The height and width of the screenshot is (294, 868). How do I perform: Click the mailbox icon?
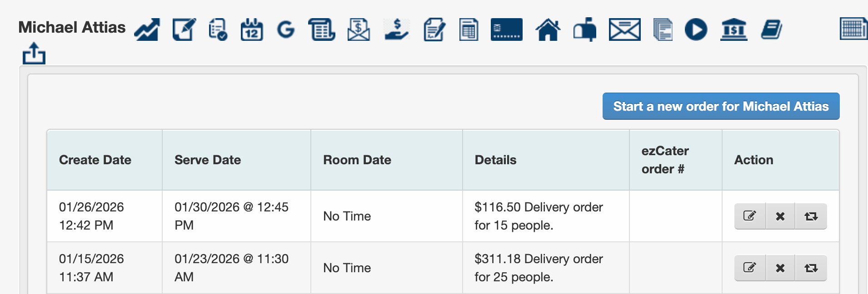(x=585, y=30)
